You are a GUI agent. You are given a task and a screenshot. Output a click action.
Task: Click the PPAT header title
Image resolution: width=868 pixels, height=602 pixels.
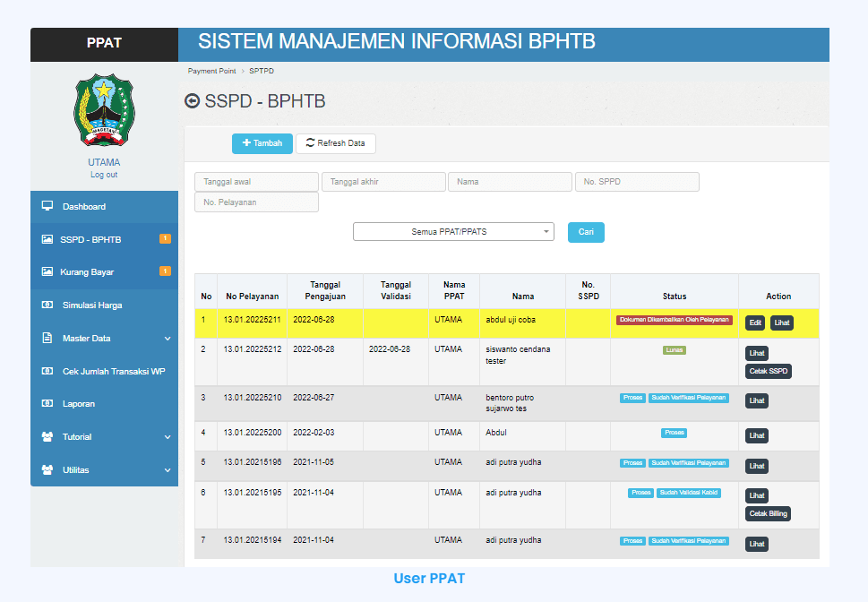click(x=104, y=43)
